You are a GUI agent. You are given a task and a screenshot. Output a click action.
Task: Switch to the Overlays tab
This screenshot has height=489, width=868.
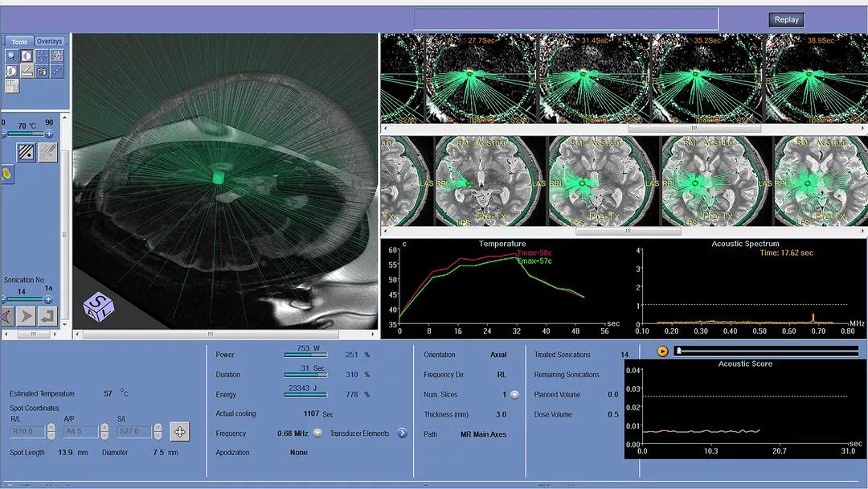(x=50, y=41)
